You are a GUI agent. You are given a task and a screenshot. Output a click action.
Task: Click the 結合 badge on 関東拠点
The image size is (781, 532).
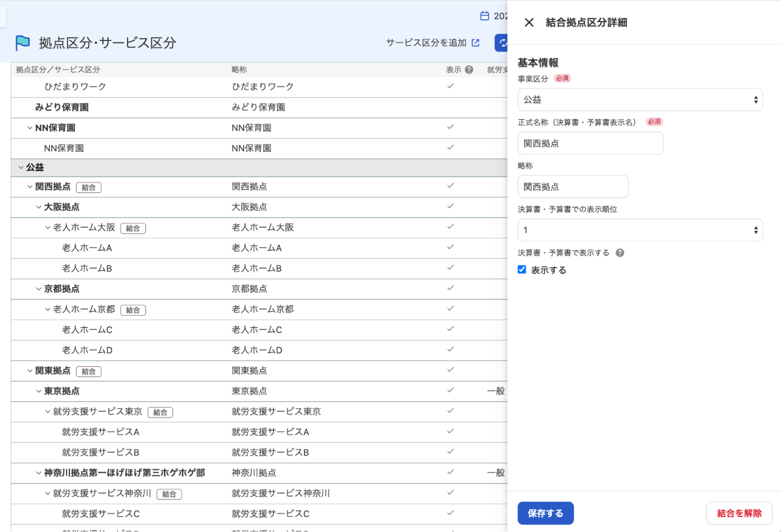tap(89, 371)
